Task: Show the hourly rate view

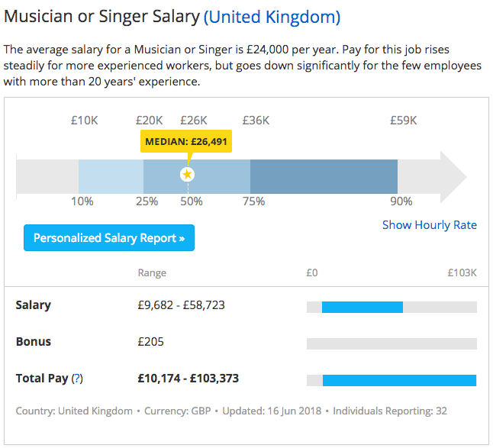Action: (x=429, y=225)
